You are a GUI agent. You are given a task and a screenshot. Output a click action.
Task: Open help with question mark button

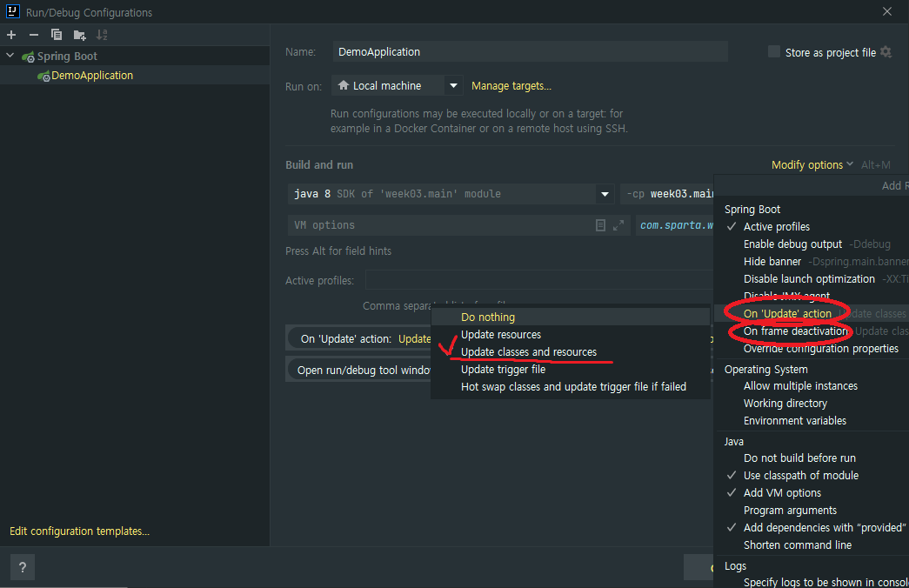click(23, 567)
